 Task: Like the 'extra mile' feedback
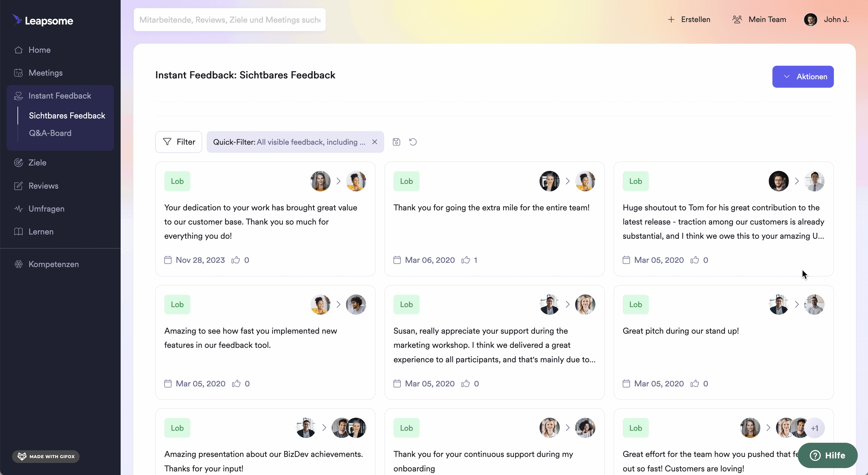click(465, 260)
